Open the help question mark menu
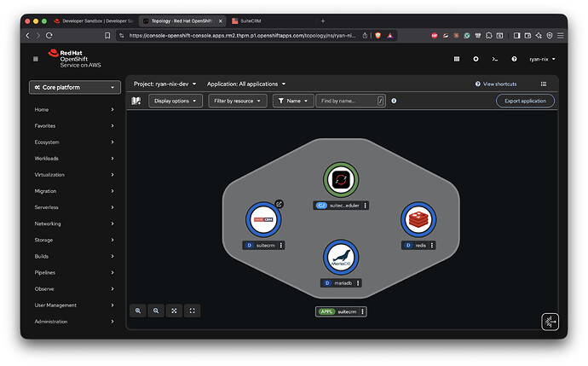The height and width of the screenshot is (366, 588). coord(514,59)
